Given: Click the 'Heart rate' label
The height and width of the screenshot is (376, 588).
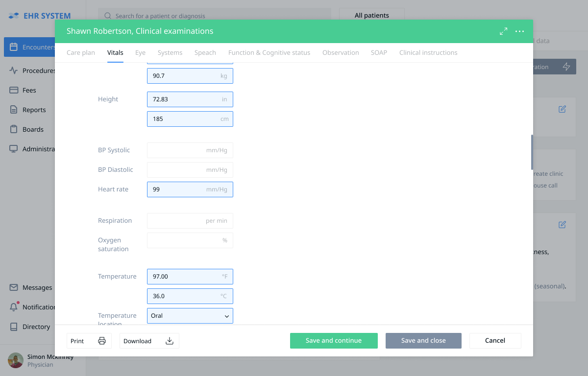Looking at the screenshot, I should [x=113, y=189].
